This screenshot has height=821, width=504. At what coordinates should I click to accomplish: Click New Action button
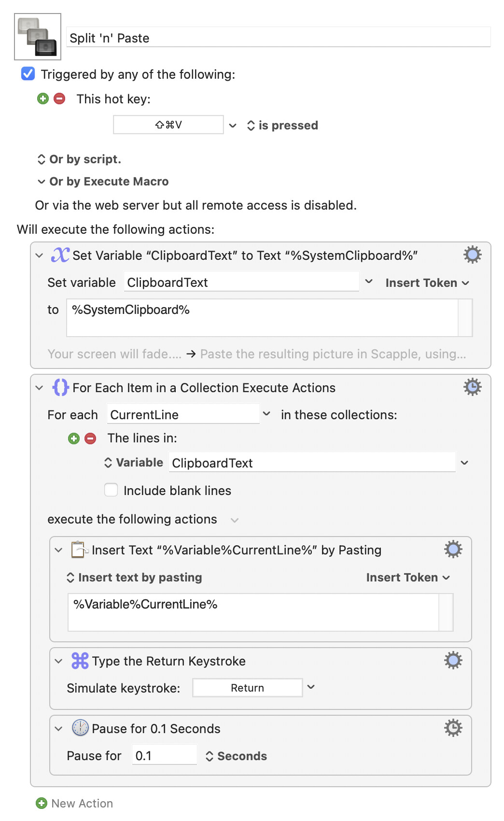[75, 803]
